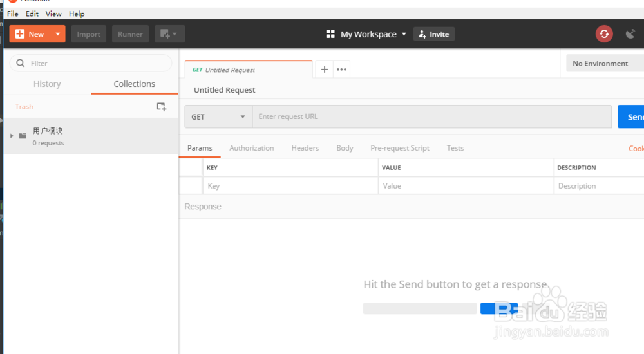Expand the 用户模块 collection tree arrow
This screenshot has width=644, height=354.
coord(12,136)
